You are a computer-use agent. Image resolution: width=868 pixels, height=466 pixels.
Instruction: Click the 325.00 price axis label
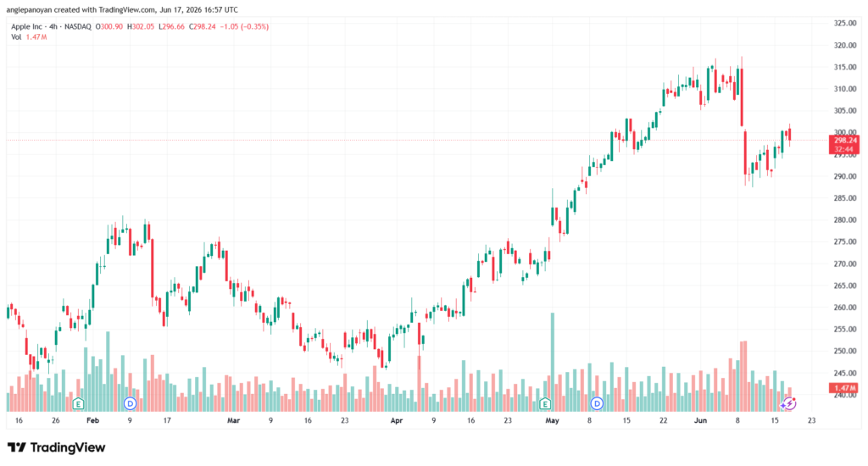[x=845, y=23]
